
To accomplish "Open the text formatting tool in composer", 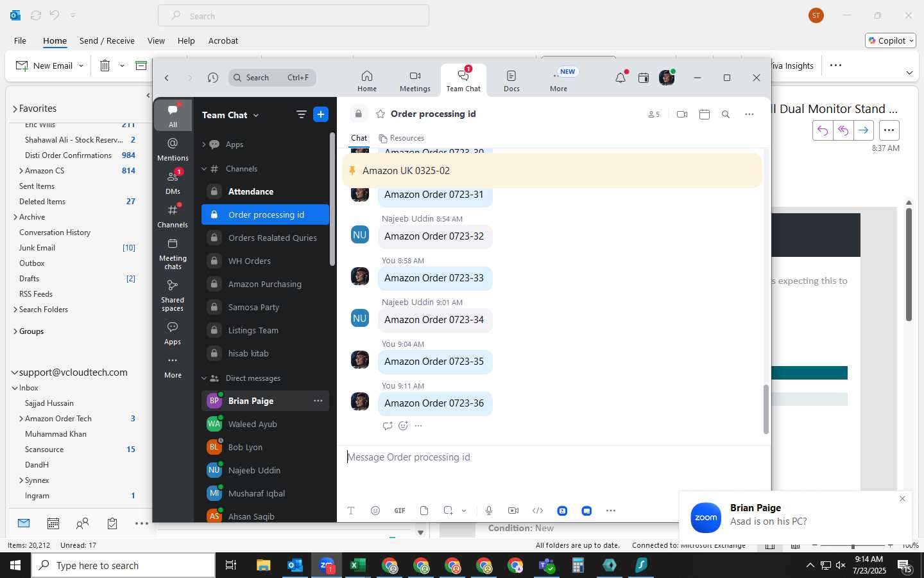I will point(351,511).
